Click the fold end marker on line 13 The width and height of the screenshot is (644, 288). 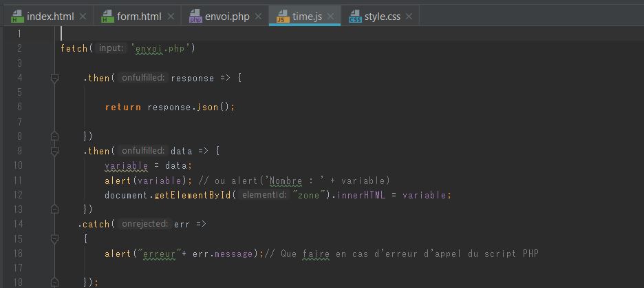[54, 209]
